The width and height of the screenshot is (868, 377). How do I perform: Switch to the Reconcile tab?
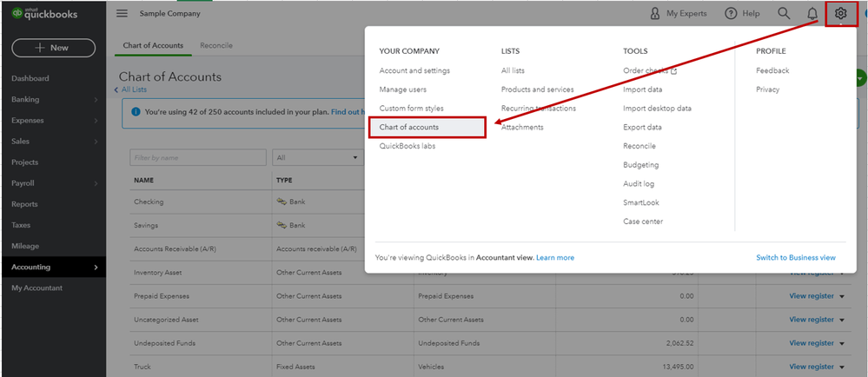216,45
